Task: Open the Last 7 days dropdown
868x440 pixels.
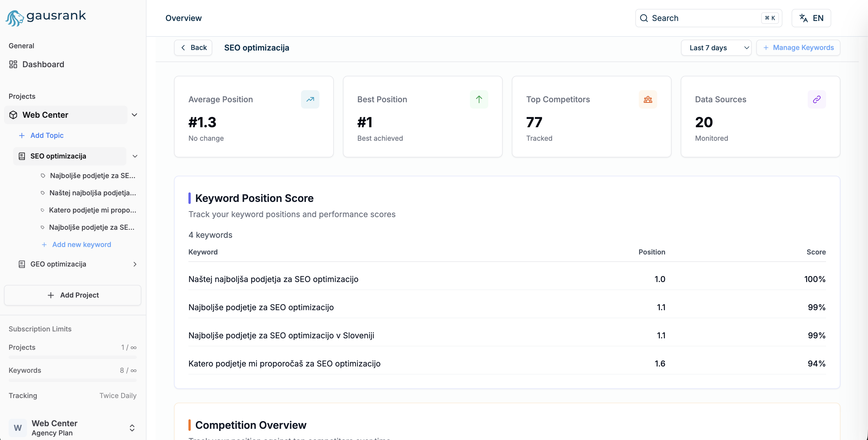Action: [716, 47]
